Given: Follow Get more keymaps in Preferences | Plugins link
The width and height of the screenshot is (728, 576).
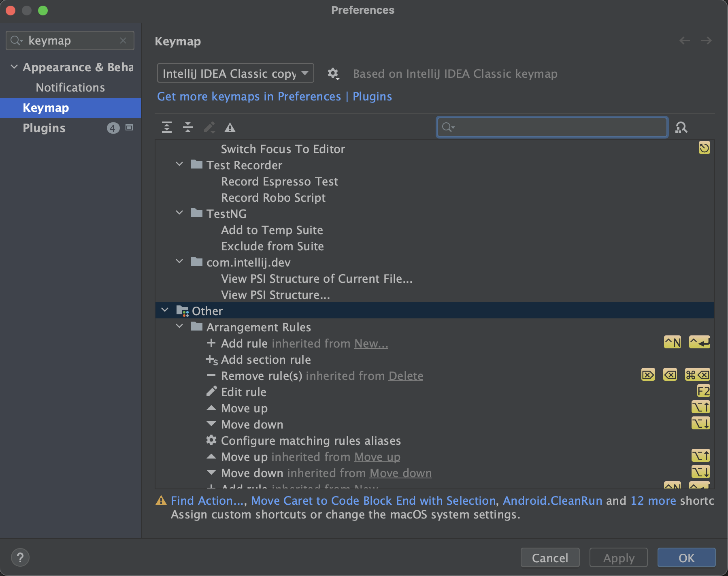Looking at the screenshot, I should (275, 96).
